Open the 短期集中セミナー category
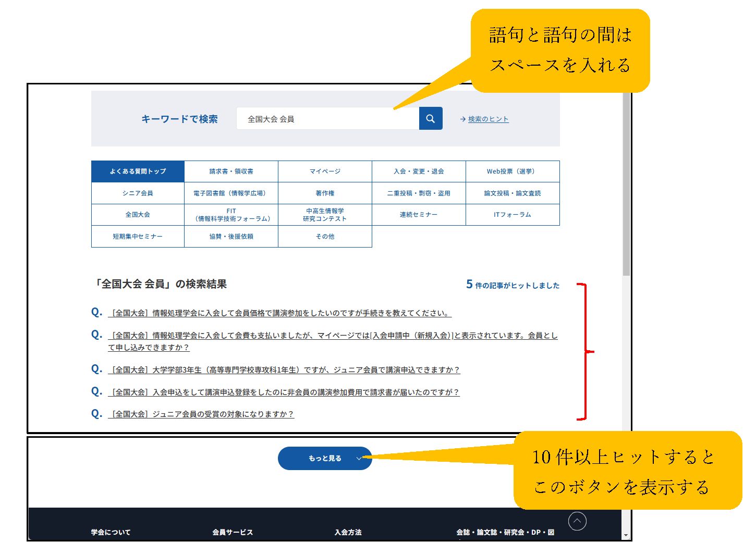 [138, 237]
